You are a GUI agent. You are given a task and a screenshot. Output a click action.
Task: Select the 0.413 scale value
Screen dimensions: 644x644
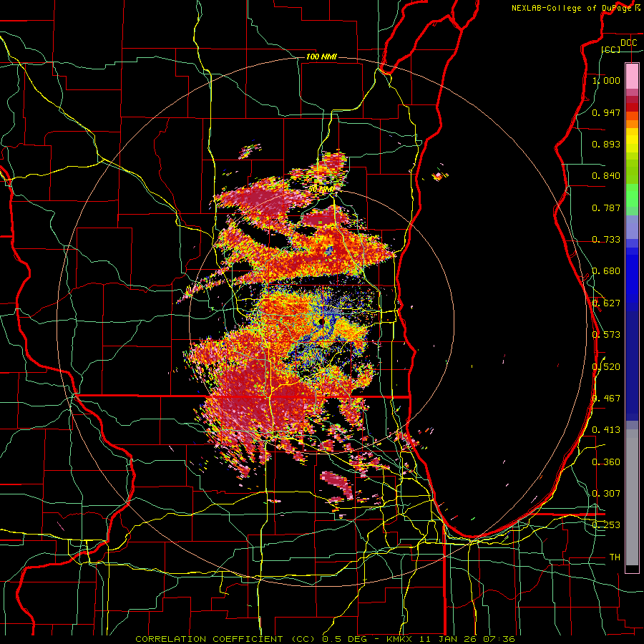point(606,430)
